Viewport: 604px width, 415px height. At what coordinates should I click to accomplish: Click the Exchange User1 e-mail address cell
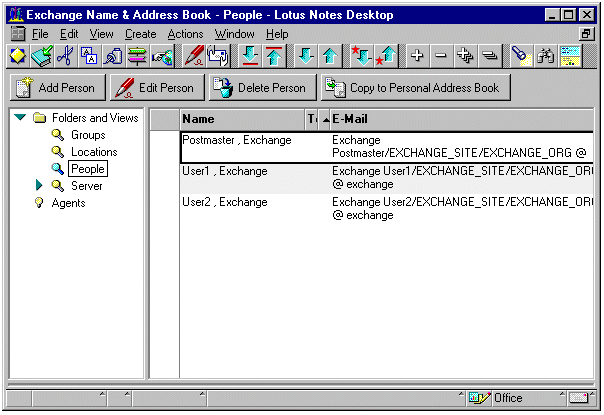[462, 177]
